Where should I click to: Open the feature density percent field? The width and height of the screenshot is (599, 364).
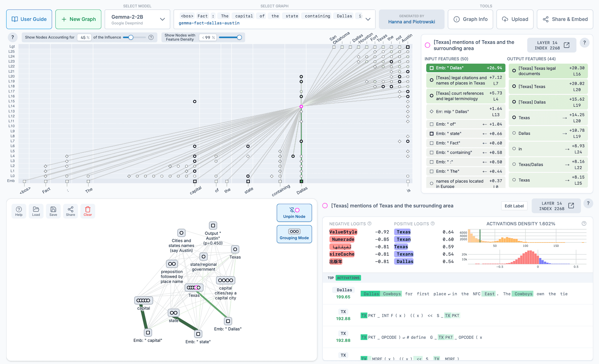(207, 38)
